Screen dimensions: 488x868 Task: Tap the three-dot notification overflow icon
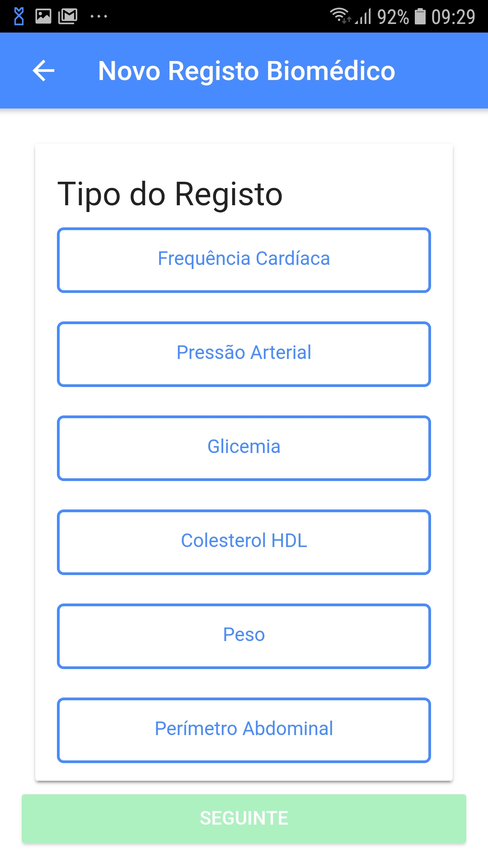point(99,17)
